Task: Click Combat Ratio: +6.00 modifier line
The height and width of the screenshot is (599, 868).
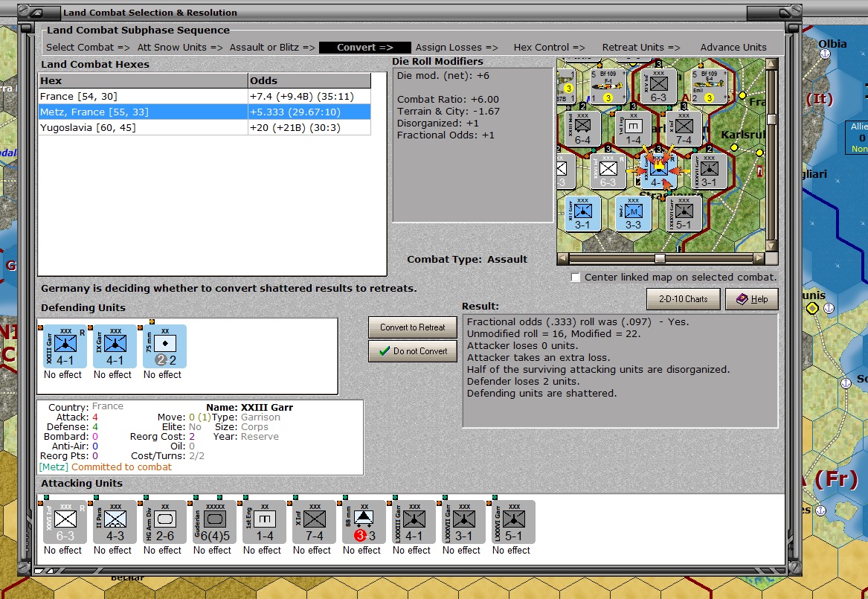Action: [448, 100]
